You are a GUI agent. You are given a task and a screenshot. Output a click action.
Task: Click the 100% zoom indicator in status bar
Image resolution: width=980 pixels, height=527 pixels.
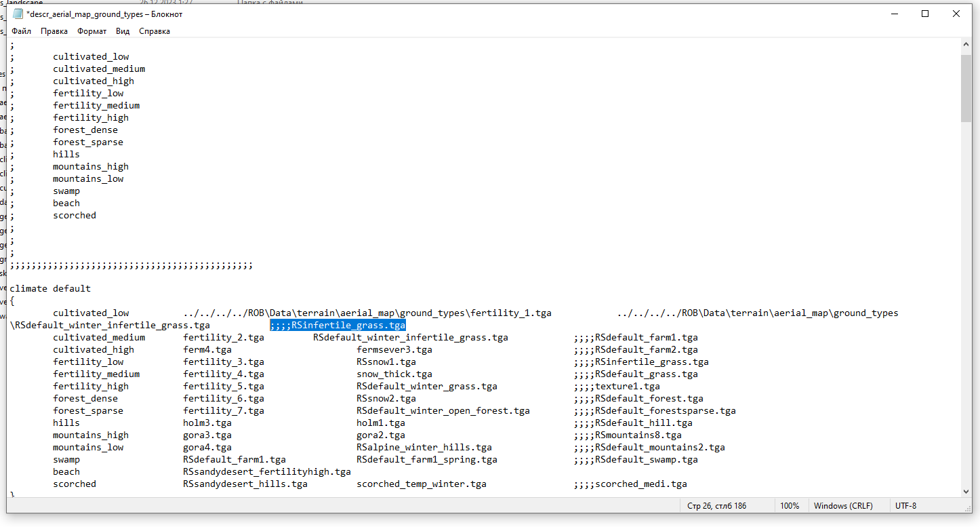pos(789,506)
